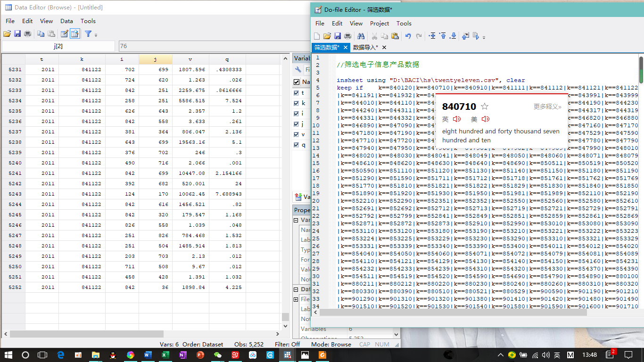This screenshot has height=362, width=644.
Task: Uncheck variable j in Variables panel
Action: pyautogui.click(x=297, y=124)
